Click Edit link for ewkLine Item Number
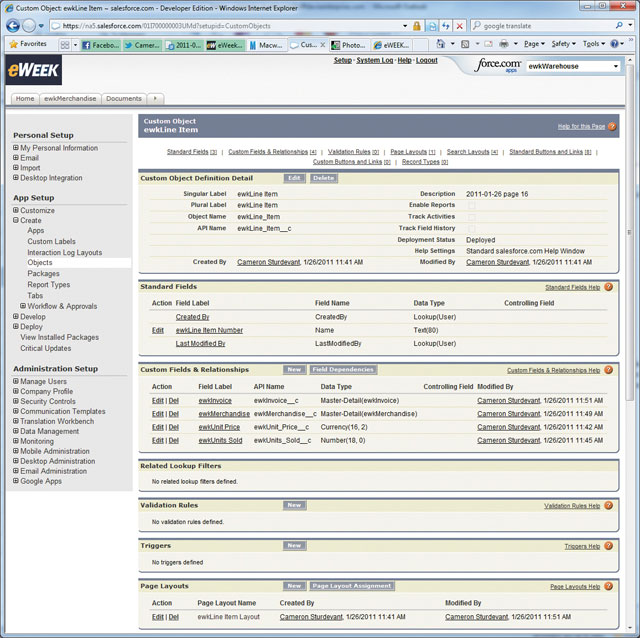Viewport: 640px width, 638px height. point(158,330)
